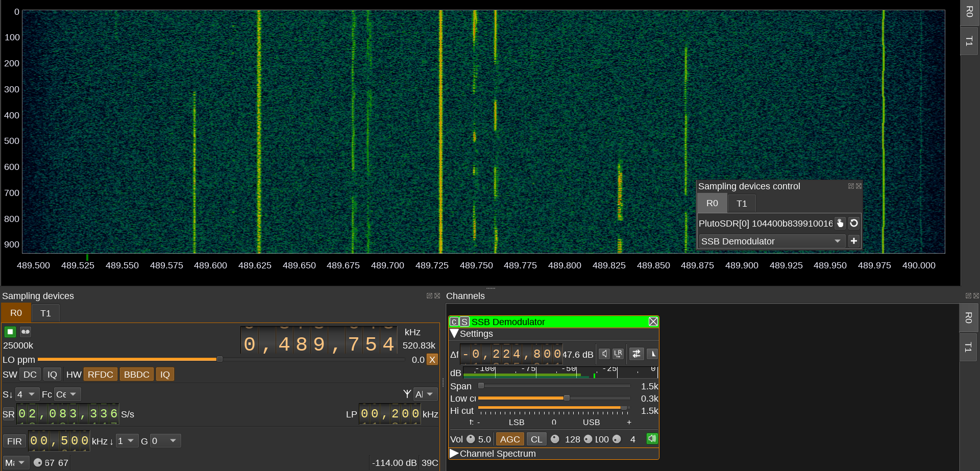This screenshot has width=980, height=471.
Task: Click the green speaker audio output icon
Action: point(652,439)
